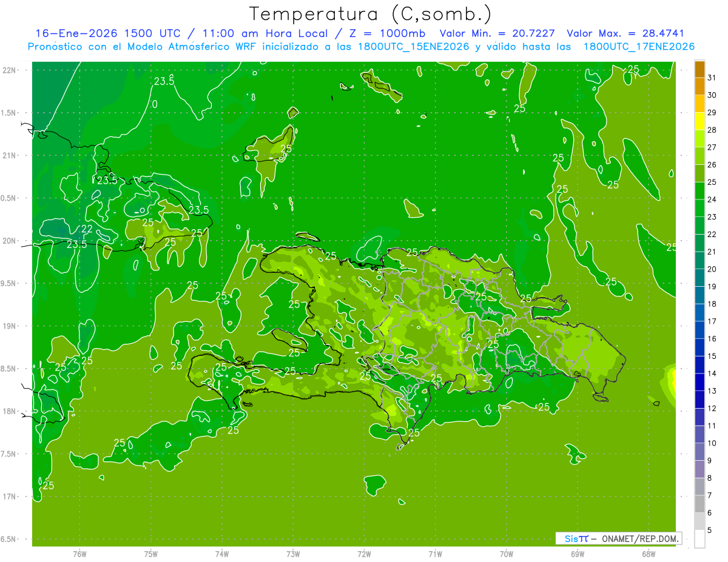Click the '9.5N' latitude axis label

click(9, 283)
